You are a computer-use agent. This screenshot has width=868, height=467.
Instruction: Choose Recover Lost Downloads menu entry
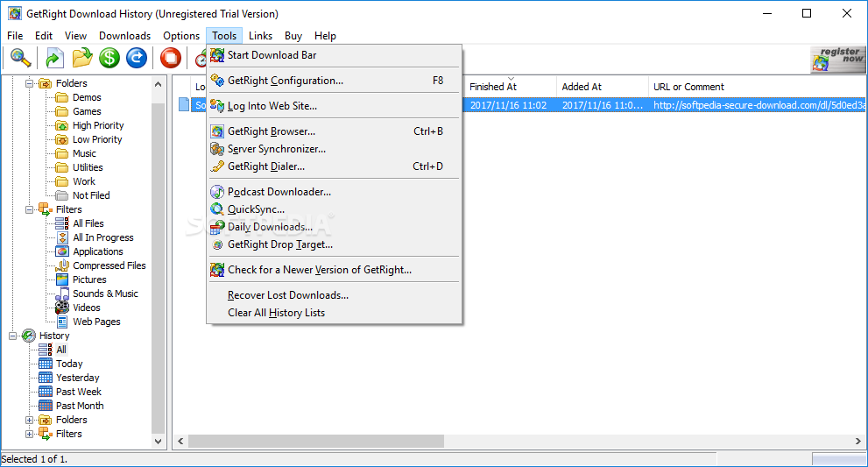335,295
